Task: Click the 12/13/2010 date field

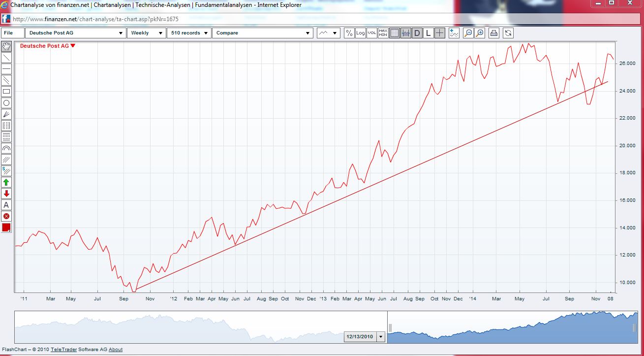Action: (360, 337)
